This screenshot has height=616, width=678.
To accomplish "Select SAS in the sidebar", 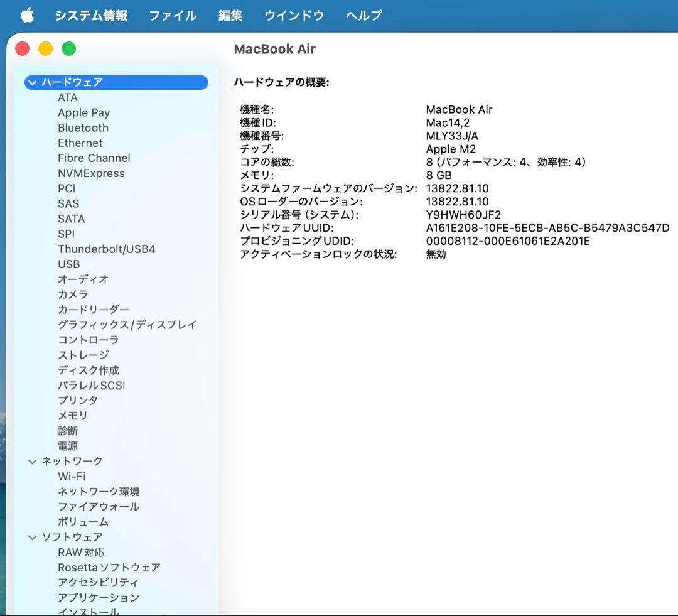I will (68, 203).
